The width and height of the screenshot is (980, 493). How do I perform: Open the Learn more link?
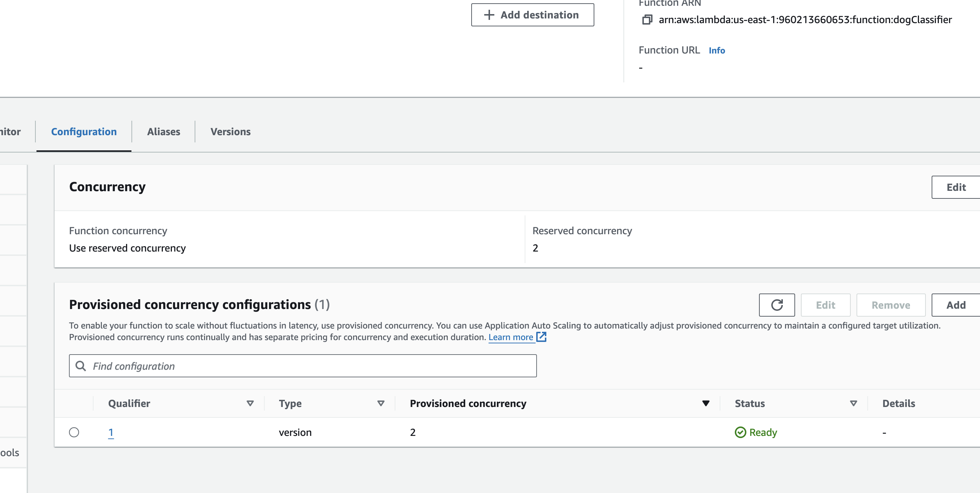point(511,337)
